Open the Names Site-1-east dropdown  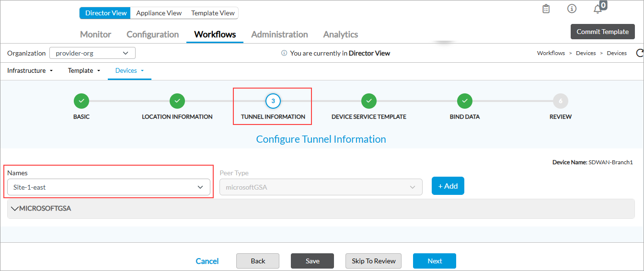pyautogui.click(x=109, y=187)
